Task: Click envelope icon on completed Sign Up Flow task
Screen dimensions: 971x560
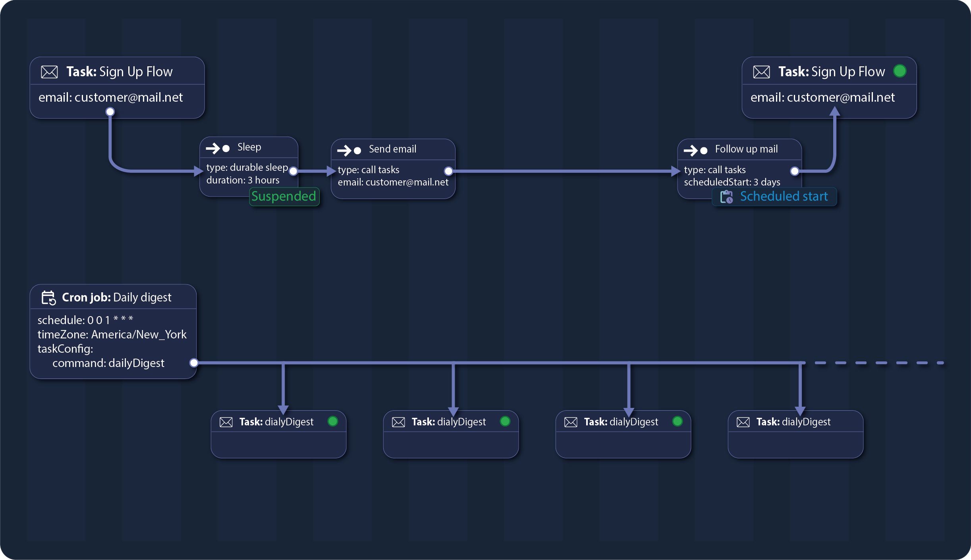Action: tap(761, 72)
